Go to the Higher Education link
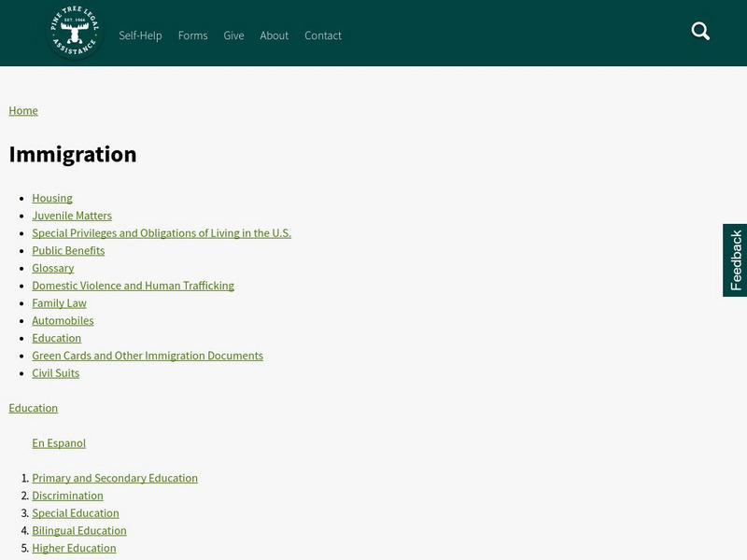The image size is (747, 560). (75, 549)
